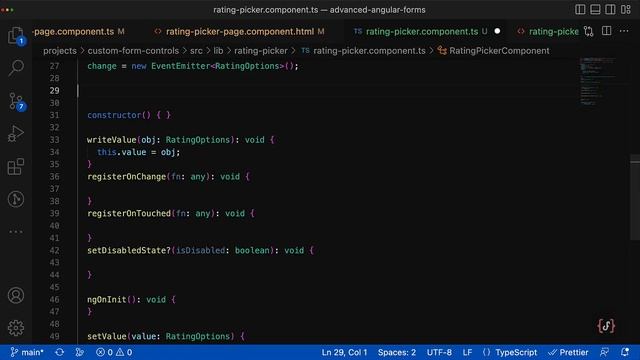Click setDisabledState? on line 42
This screenshot has width=640, height=360.
coord(129,250)
